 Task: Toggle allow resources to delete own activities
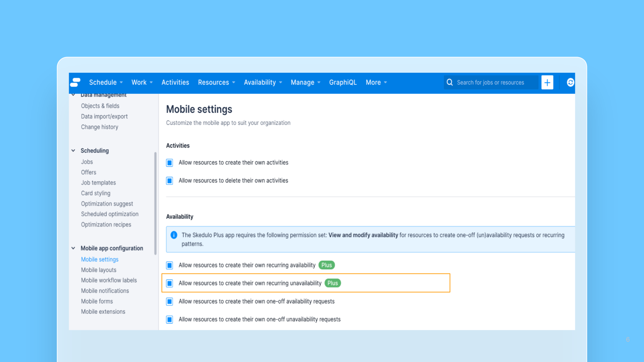coord(170,181)
